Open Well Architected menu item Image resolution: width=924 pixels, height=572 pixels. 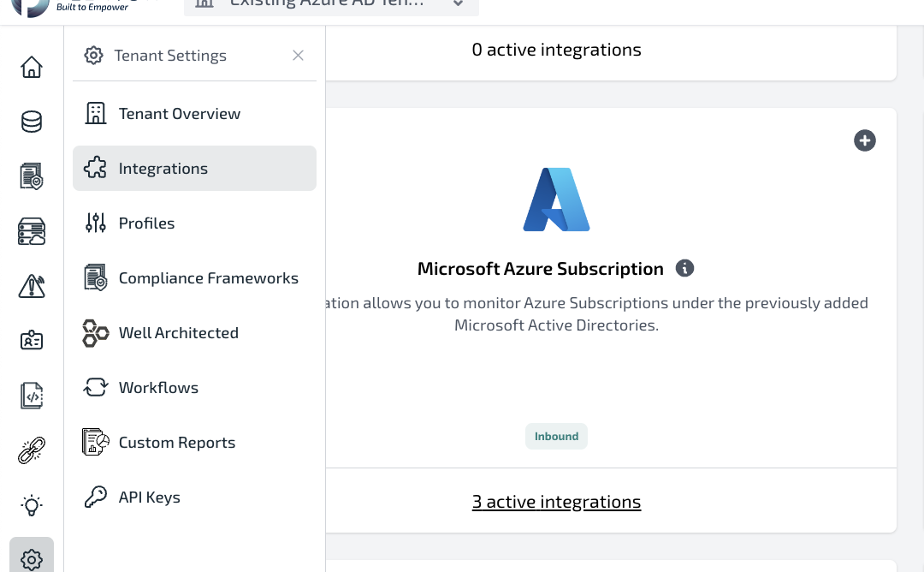194,332
